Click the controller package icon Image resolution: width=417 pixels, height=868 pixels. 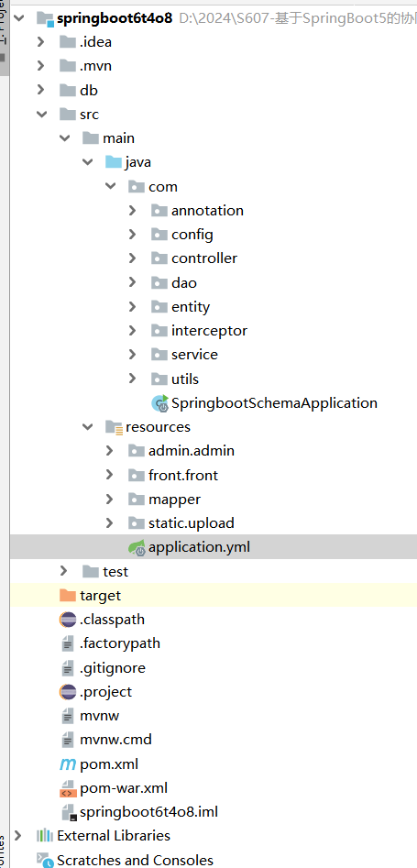coord(159,258)
